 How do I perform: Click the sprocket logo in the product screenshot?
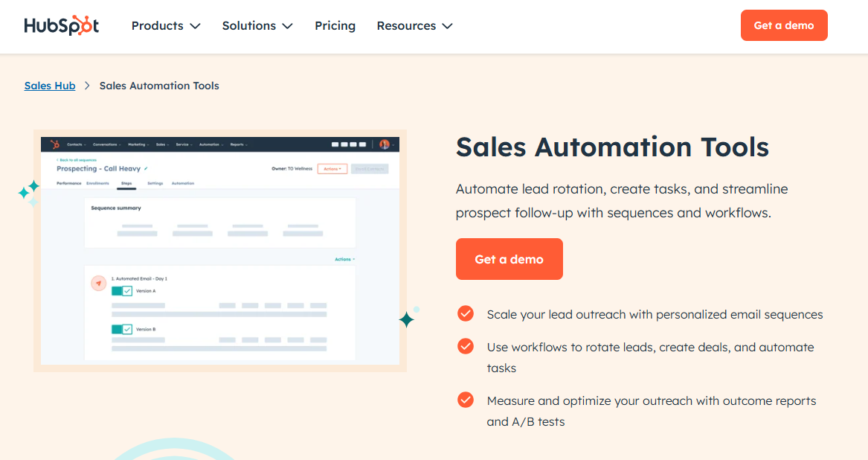click(55, 144)
